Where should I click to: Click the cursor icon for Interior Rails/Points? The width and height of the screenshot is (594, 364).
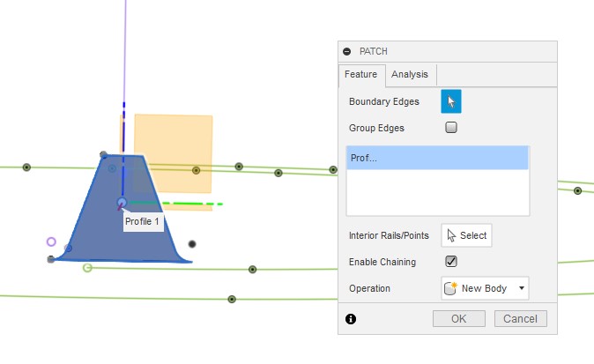tap(452, 235)
